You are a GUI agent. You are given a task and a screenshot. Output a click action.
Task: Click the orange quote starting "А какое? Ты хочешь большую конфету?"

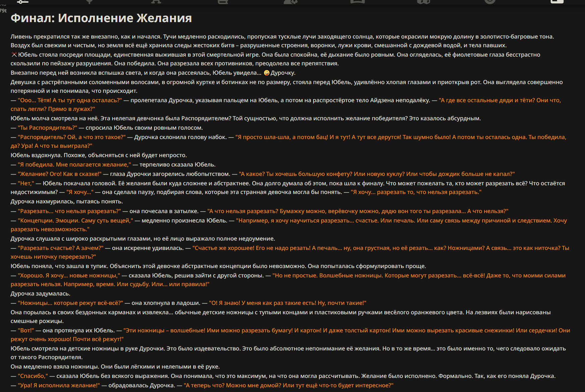click(x=377, y=174)
